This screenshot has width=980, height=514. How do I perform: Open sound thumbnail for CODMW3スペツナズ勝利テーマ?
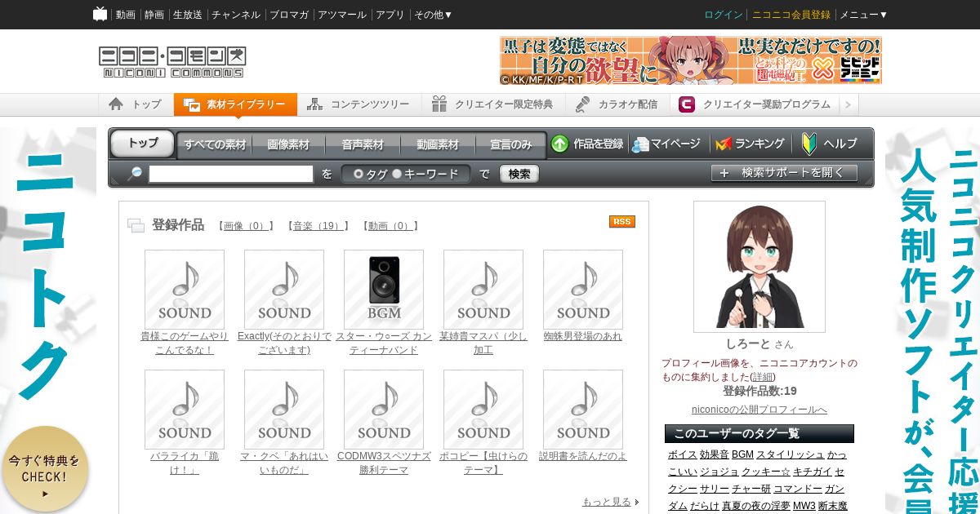384,410
